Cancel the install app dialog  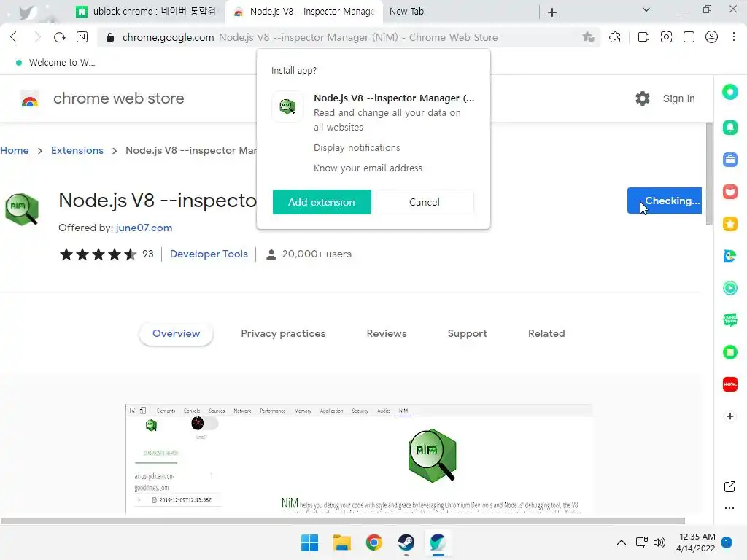pos(425,202)
